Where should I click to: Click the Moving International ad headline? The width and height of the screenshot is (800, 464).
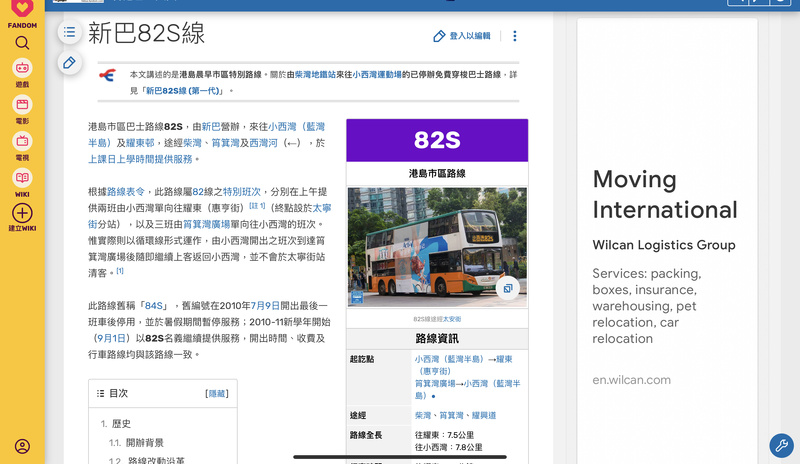point(665,194)
